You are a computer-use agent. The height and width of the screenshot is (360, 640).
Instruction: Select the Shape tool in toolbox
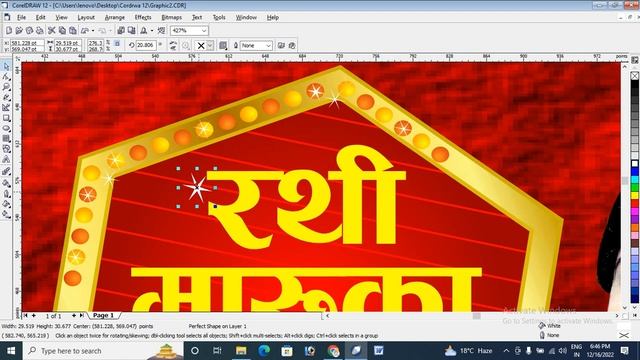coord(6,77)
